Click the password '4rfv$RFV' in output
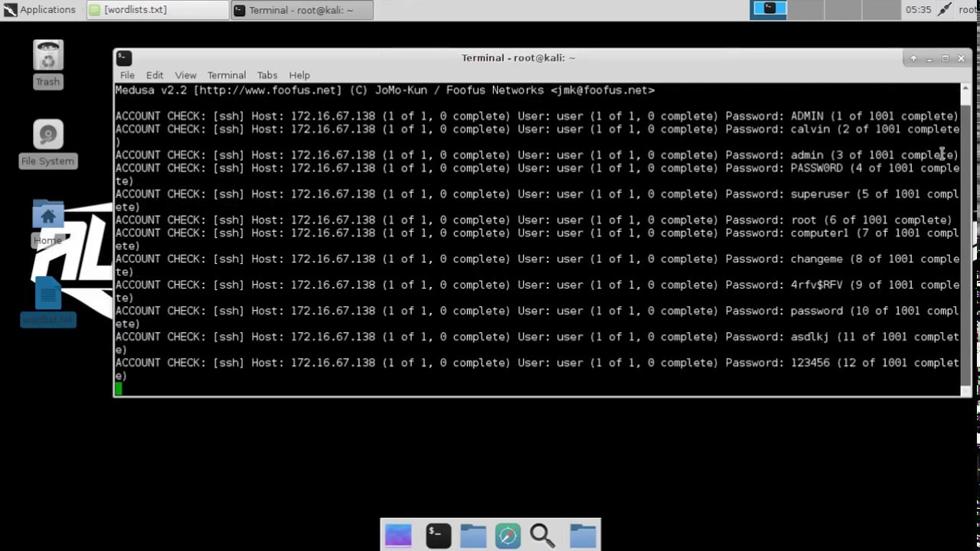The width and height of the screenshot is (980, 551). click(x=816, y=285)
